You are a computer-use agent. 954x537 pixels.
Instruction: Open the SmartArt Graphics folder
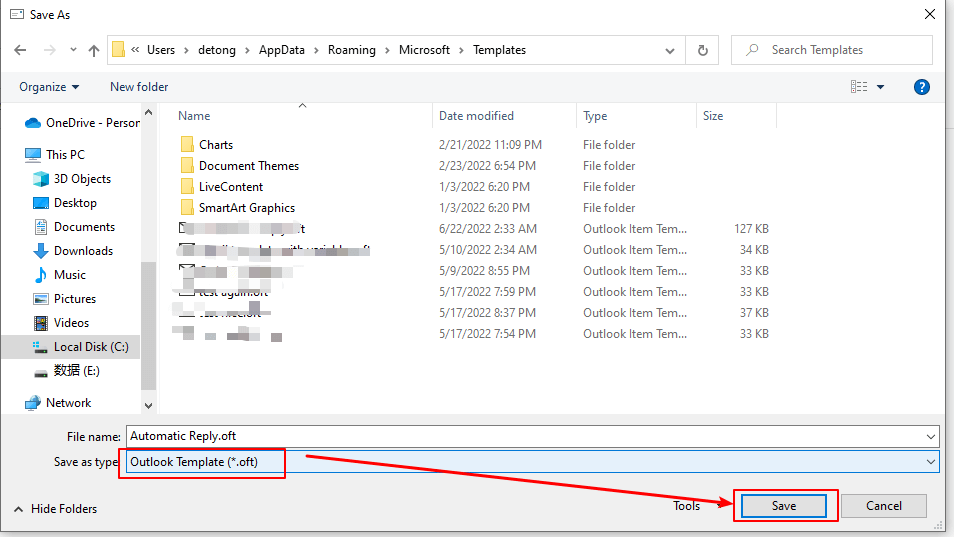coord(246,208)
